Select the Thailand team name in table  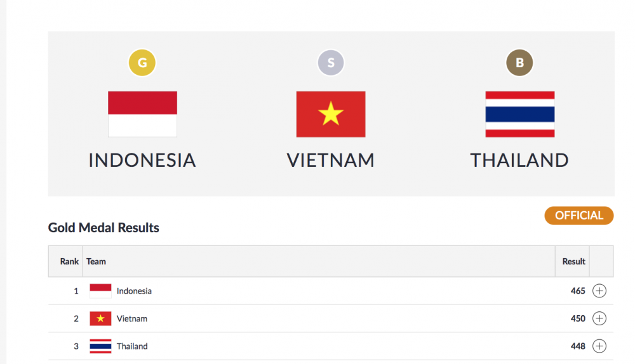coord(132,346)
